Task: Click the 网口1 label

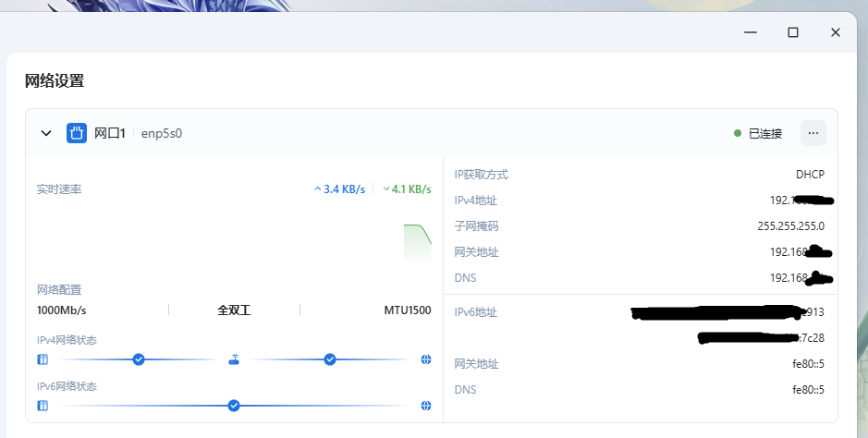Action: (x=110, y=133)
